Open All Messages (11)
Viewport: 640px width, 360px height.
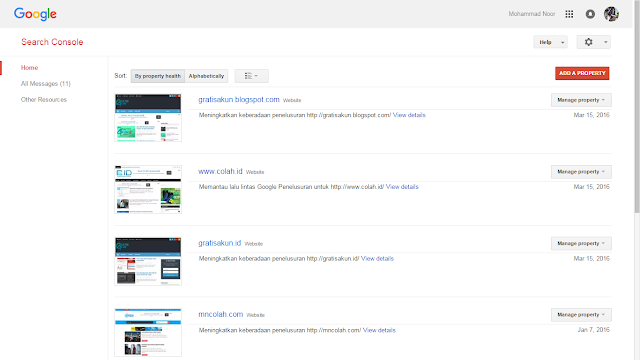pos(46,84)
